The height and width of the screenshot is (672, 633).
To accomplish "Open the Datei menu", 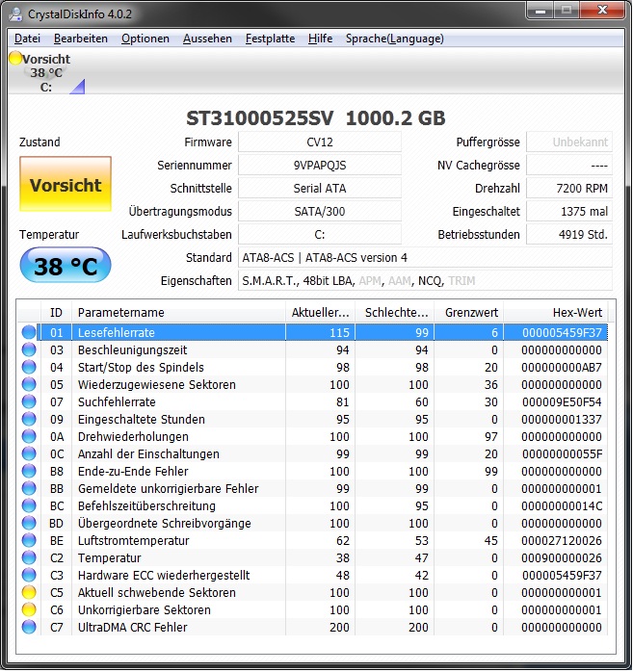I will coord(27,39).
